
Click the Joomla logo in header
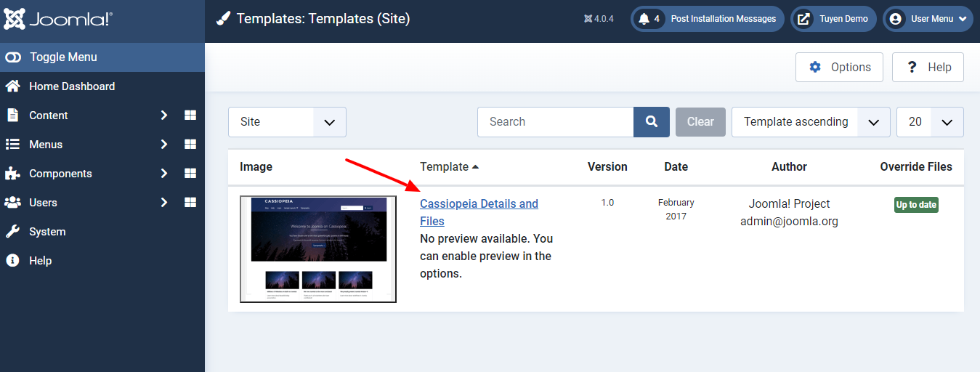tap(58, 19)
